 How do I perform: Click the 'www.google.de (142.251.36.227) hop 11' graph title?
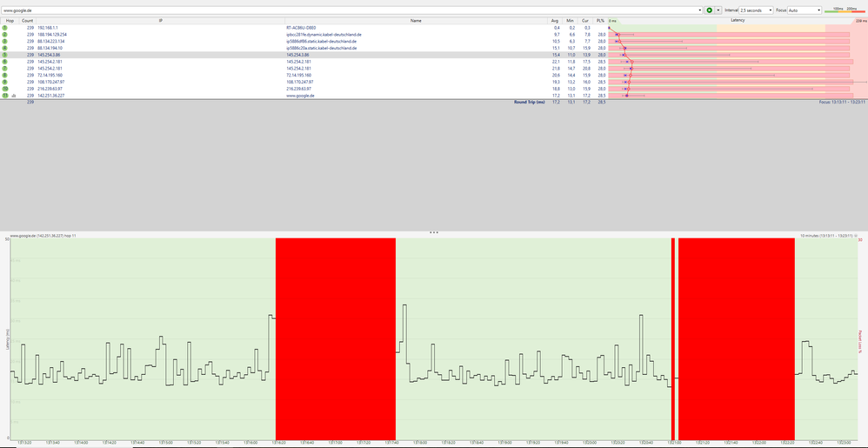[43, 236]
